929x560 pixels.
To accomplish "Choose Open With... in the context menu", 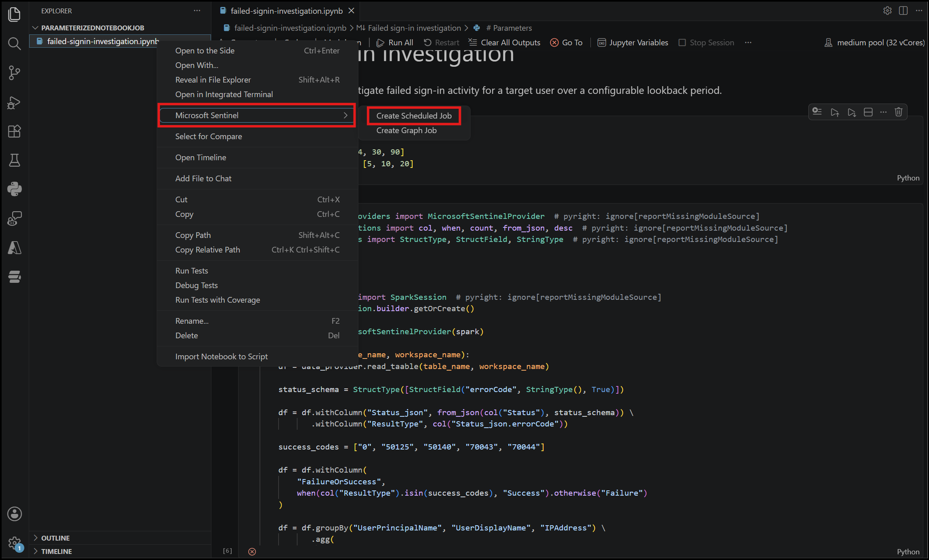I will (257, 65).
